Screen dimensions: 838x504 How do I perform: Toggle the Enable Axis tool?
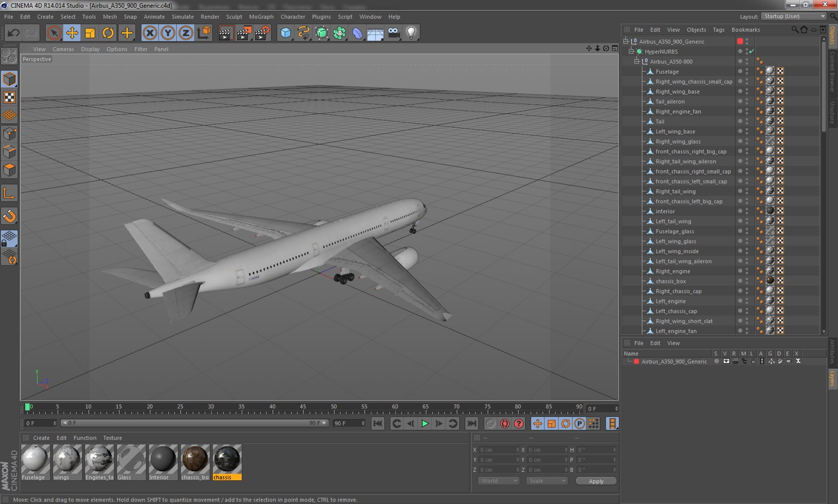click(x=9, y=193)
